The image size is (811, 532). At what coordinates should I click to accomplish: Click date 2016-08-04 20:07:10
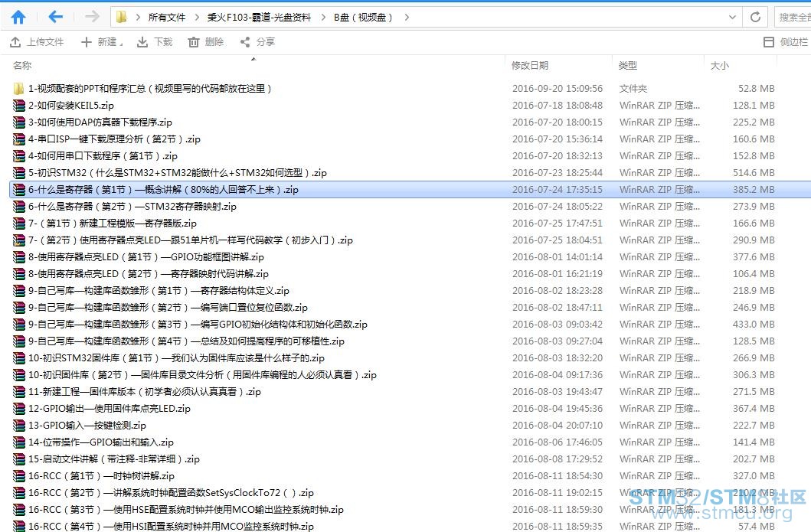(x=558, y=426)
